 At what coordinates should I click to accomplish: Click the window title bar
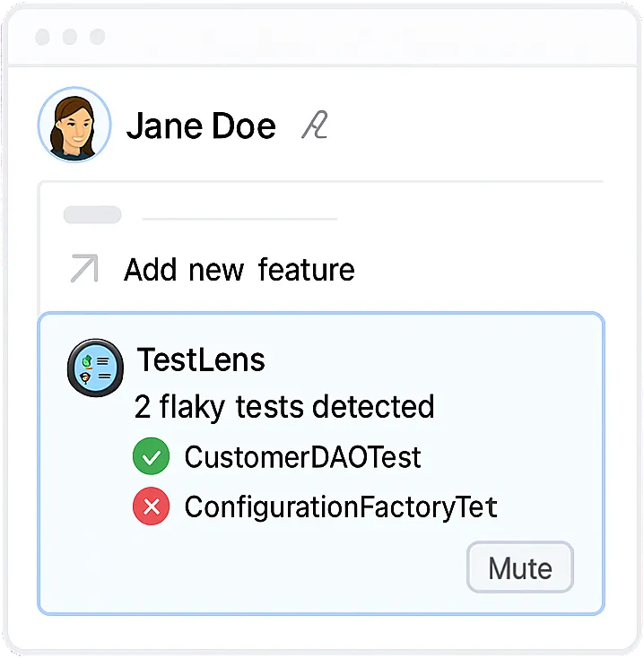[x=359, y=37]
